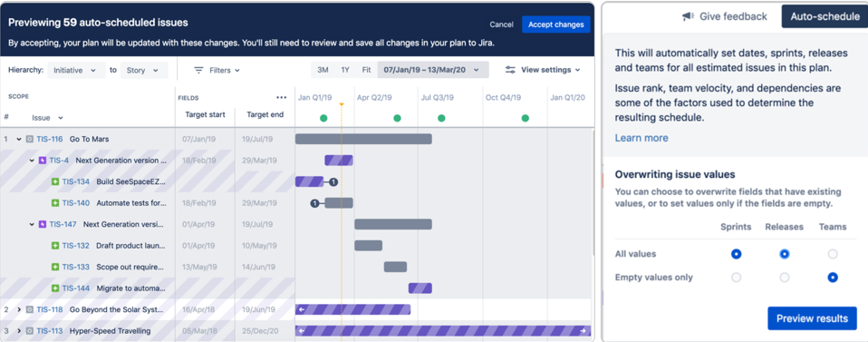Select Empty values only for Releases
This screenshot has width=868, height=342.
(x=785, y=278)
